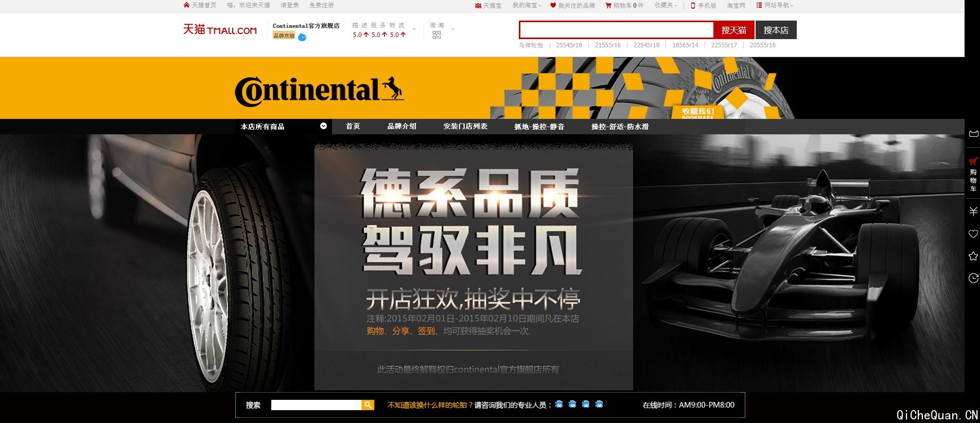980x423 pixels.
Task: Click the orange magnifier search icon in the bottom bar
Action: [x=367, y=405]
